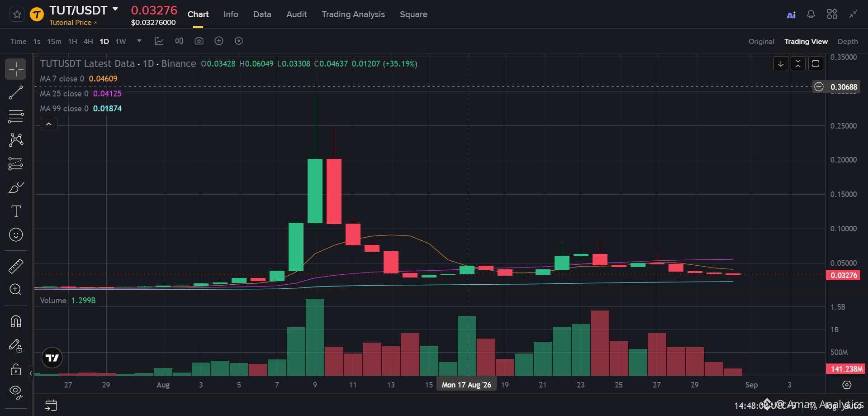Open the TUT/USDT pair selector dropdown
This screenshot has height=416, width=868.
coord(115,9)
